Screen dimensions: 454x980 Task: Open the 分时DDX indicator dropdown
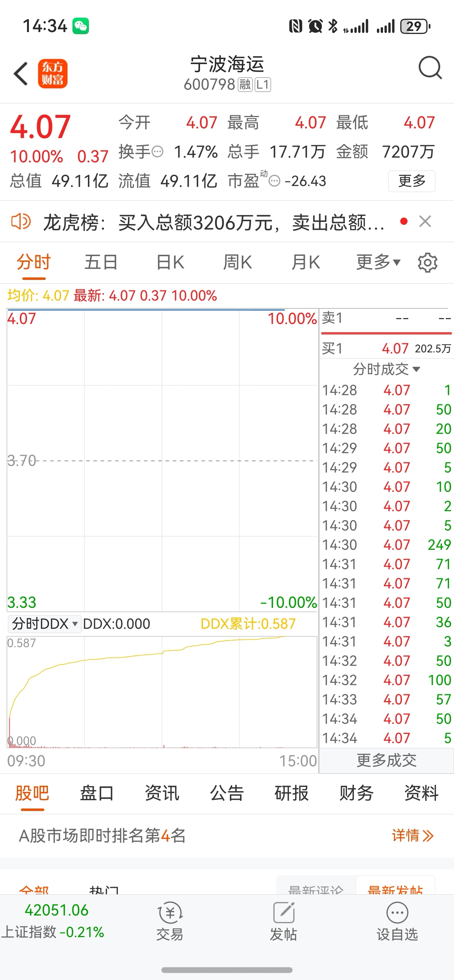point(45,624)
